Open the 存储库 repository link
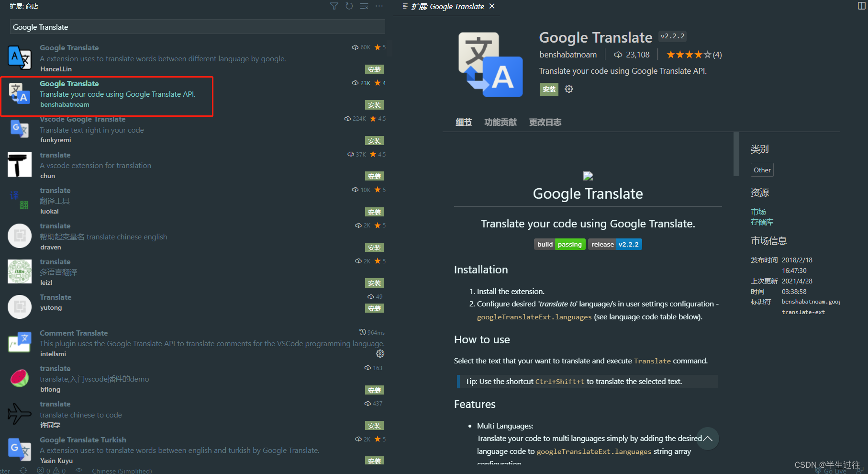868x474 pixels. pyautogui.click(x=762, y=222)
